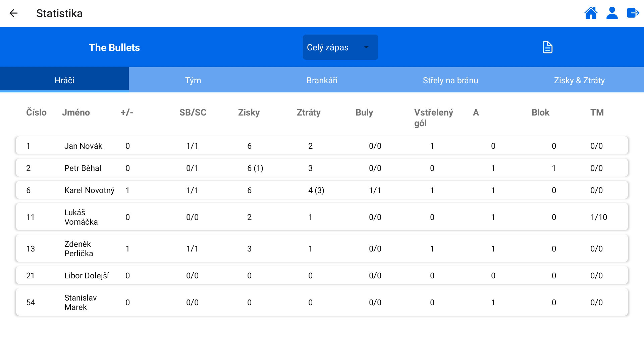644x364 pixels.
Task: Open the Brankáři tab
Action: coord(322,80)
